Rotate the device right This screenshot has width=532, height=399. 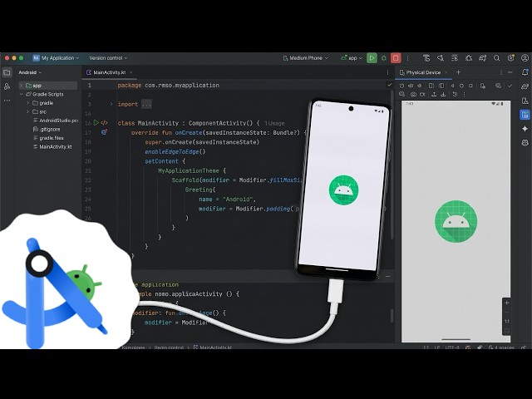[441, 86]
